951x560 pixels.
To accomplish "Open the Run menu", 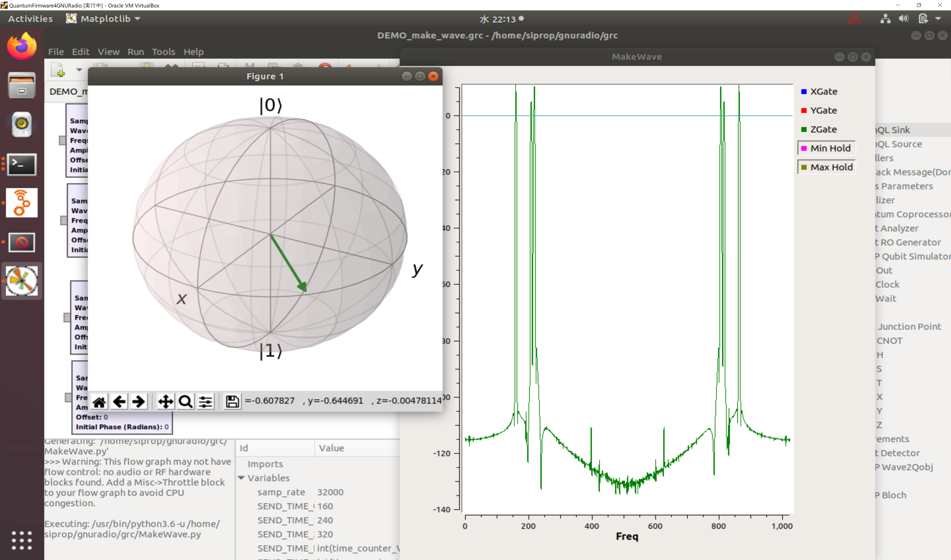I will click(x=136, y=52).
